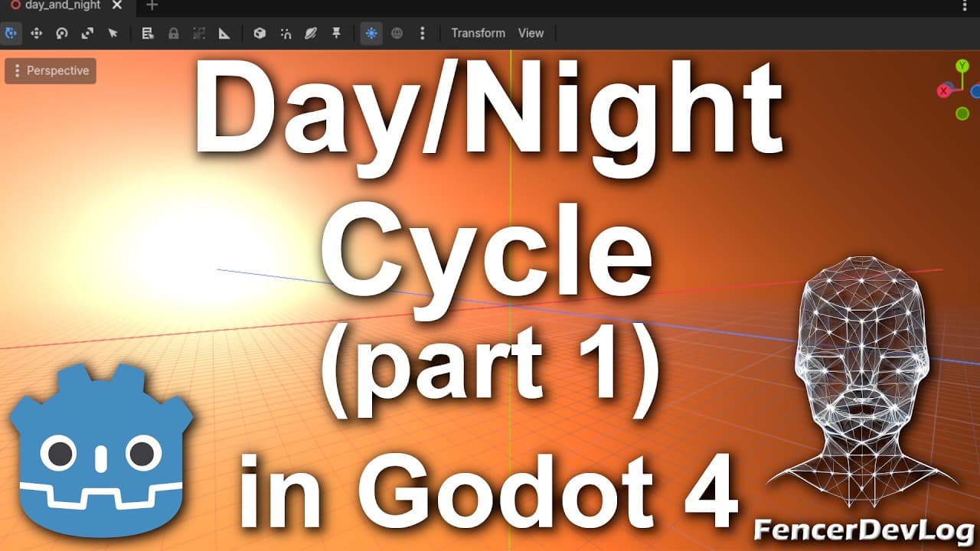Click the leaf-shaped toolbar icon
This screenshot has width=980, height=551.
point(310,34)
